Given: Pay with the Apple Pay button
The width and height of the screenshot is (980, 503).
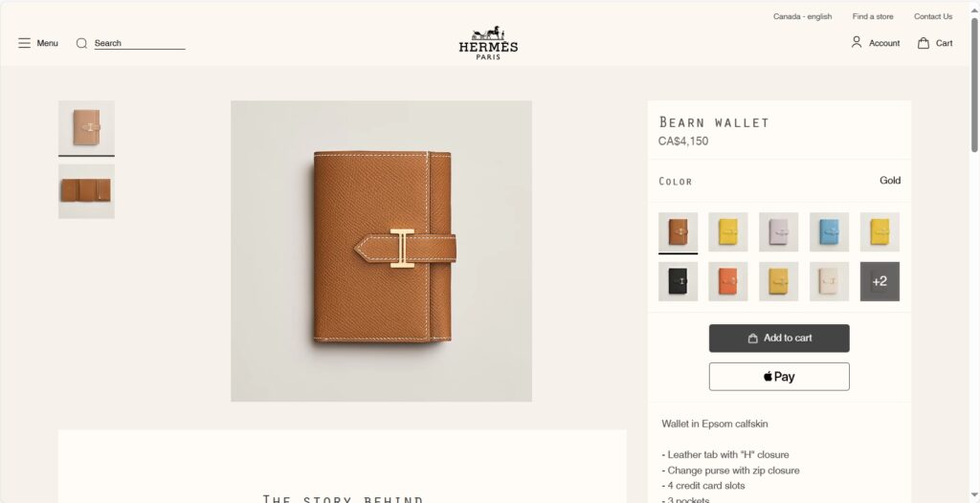Looking at the screenshot, I should pos(779,377).
